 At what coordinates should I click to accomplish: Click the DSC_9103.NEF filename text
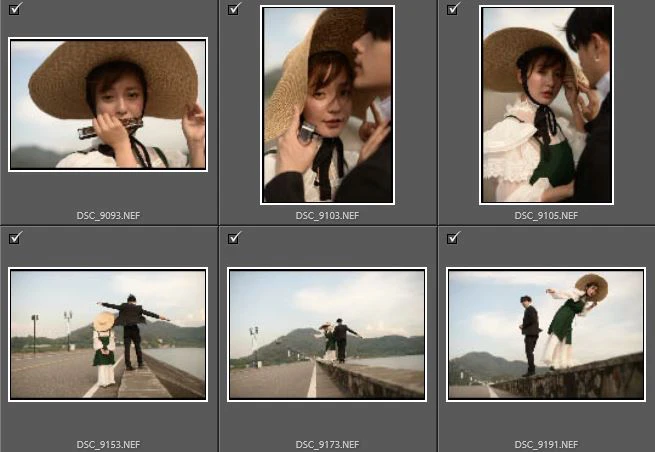327,215
